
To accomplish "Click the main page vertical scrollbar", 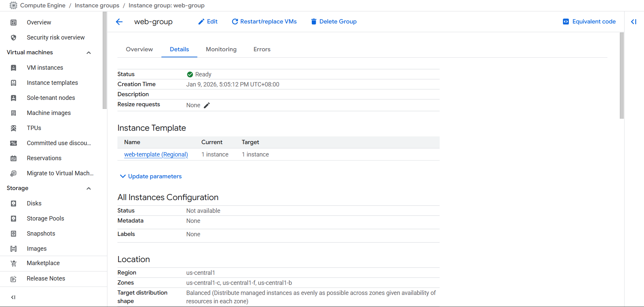I will click(x=622, y=75).
